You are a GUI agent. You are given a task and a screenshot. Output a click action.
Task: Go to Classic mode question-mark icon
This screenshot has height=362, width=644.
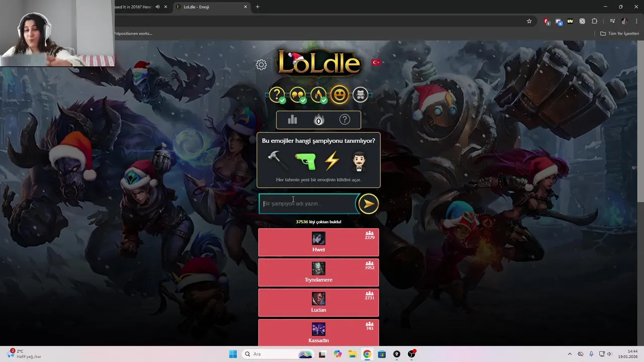pos(277,95)
